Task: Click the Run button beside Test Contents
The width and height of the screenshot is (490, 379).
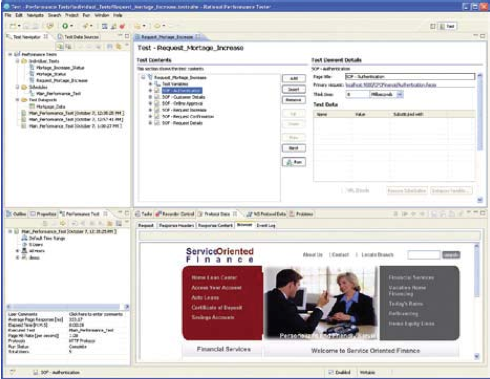Action: point(294,162)
